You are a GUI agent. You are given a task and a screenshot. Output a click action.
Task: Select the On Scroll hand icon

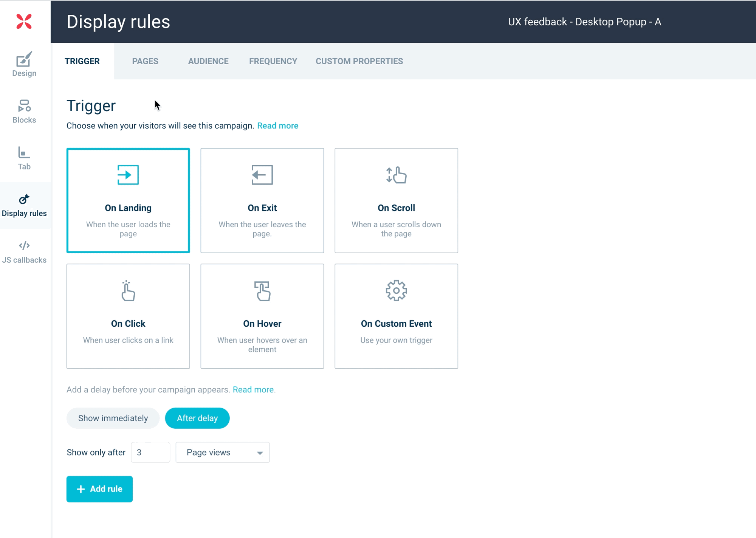[x=396, y=175]
